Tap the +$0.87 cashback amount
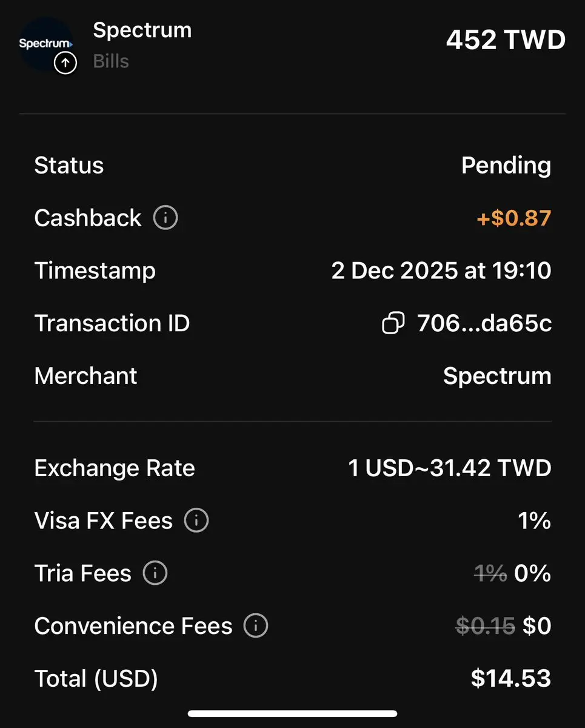The width and height of the screenshot is (585, 728). pos(514,218)
